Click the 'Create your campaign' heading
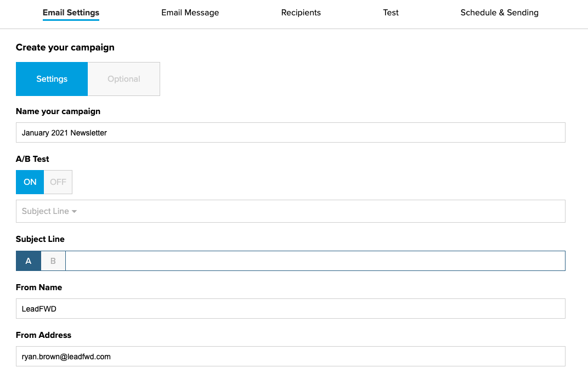588x373 pixels. pos(65,48)
